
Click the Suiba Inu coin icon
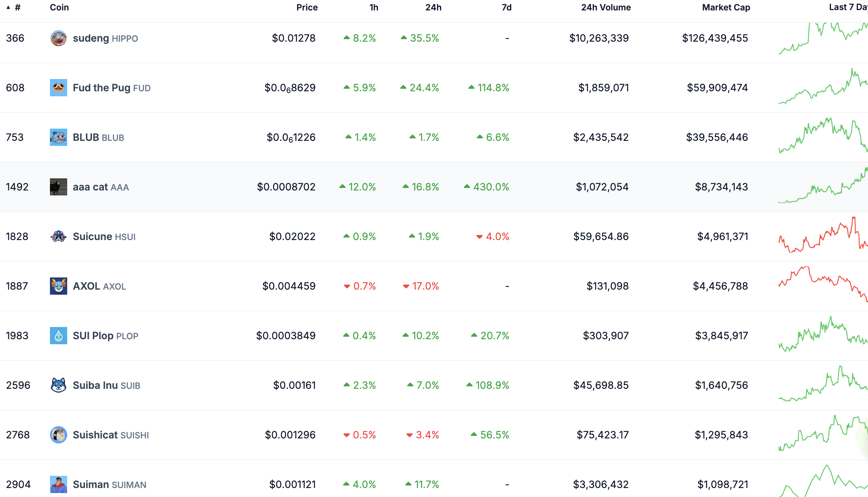point(58,385)
